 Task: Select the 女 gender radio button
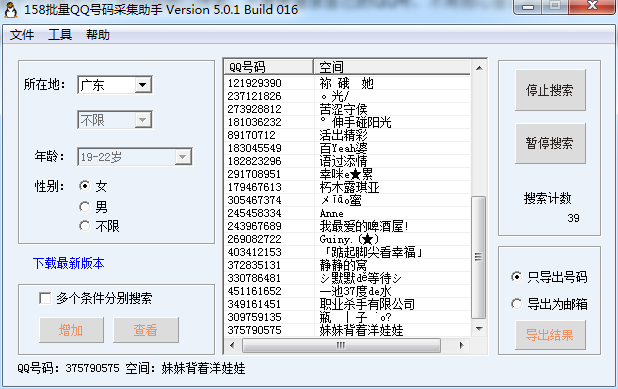(x=84, y=186)
